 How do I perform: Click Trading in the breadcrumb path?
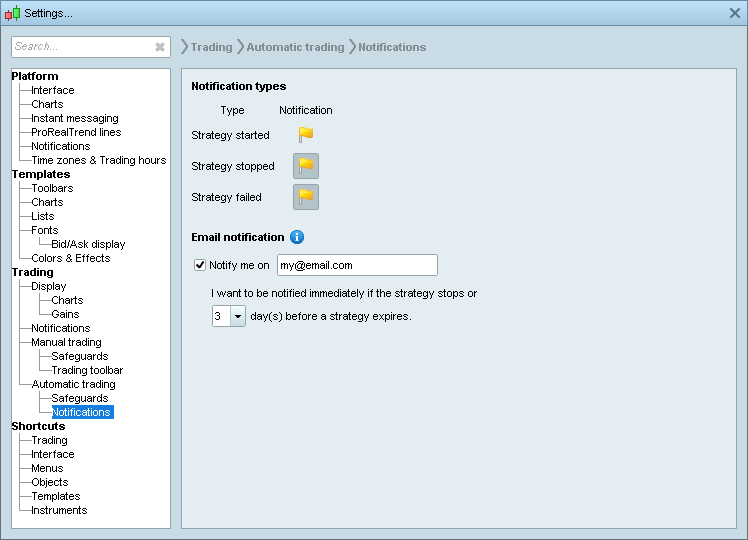pos(211,47)
